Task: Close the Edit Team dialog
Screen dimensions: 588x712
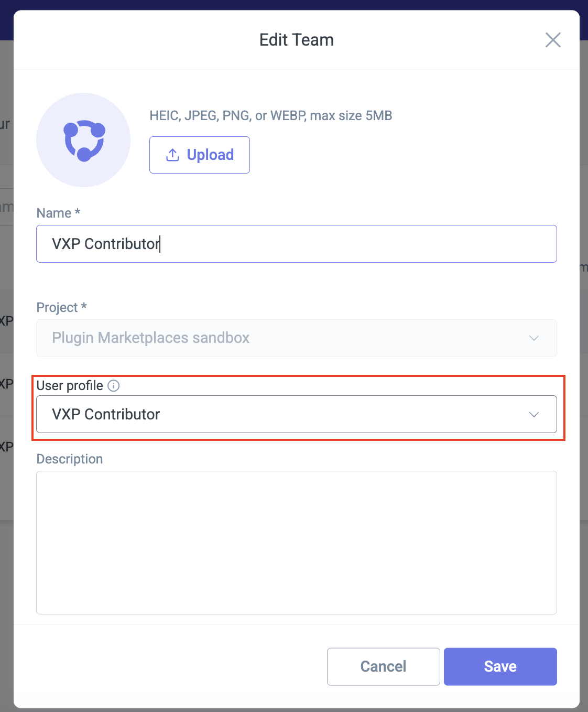Action: pos(553,40)
